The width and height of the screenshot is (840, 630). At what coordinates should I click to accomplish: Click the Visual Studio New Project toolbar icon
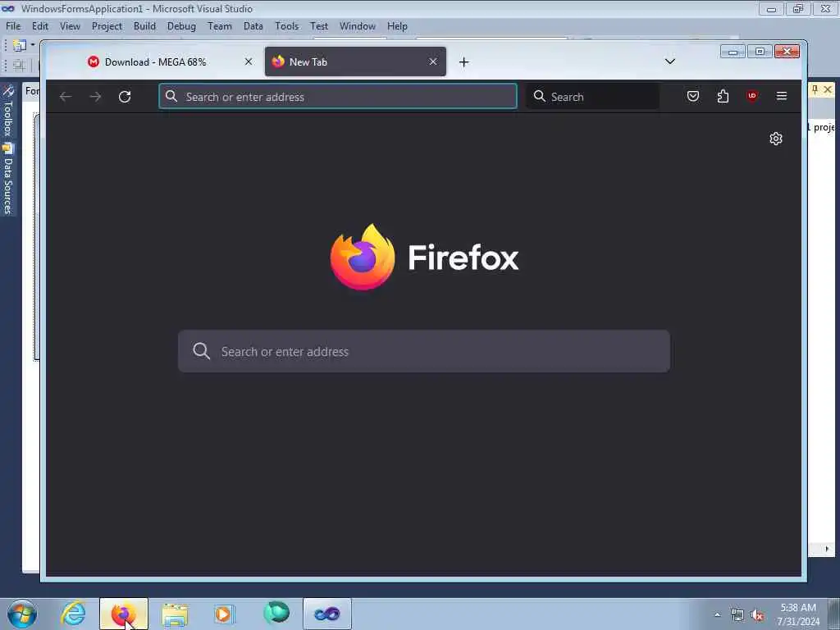[x=20, y=46]
